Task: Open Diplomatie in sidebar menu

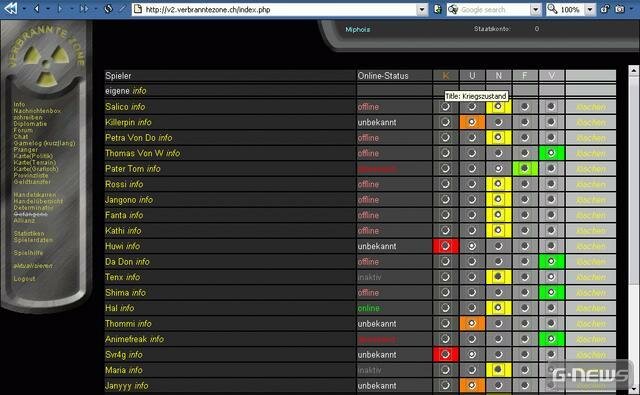Action: pos(30,124)
